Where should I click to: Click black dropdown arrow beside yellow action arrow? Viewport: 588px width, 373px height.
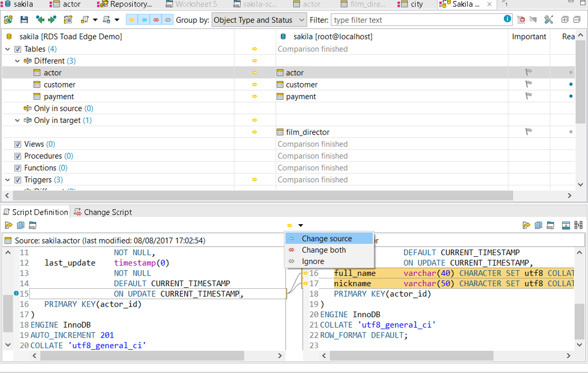[301, 226]
